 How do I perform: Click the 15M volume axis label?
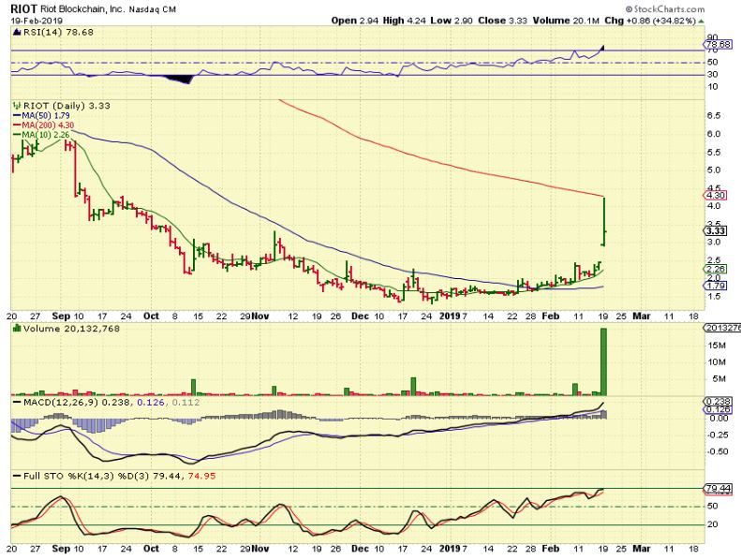717,346
